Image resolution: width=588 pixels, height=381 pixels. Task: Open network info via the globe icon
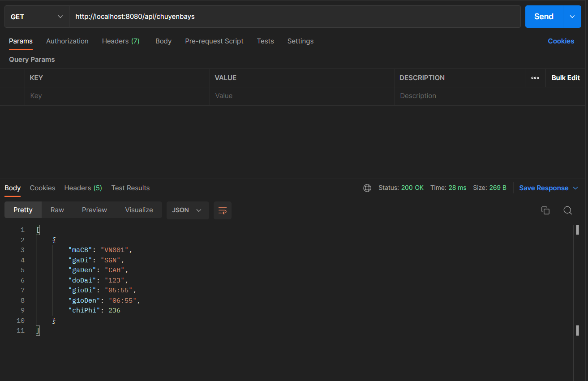click(x=367, y=188)
